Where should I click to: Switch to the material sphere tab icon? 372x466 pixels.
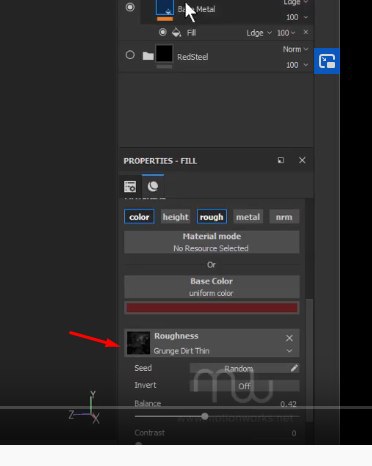click(153, 186)
